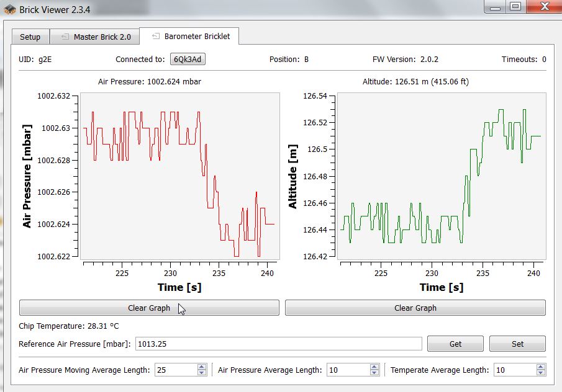Increase Air Pressure Average Length value
The width and height of the screenshot is (562, 392).
pyautogui.click(x=373, y=367)
